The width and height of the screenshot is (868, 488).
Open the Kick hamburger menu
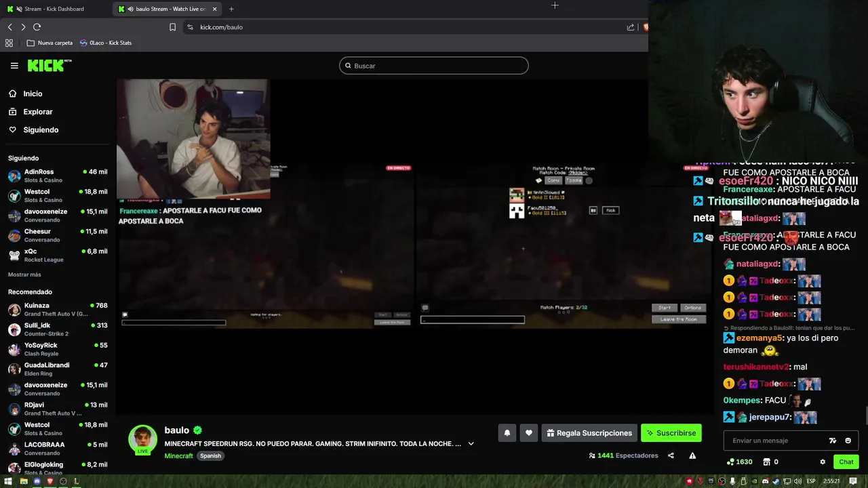tap(14, 66)
